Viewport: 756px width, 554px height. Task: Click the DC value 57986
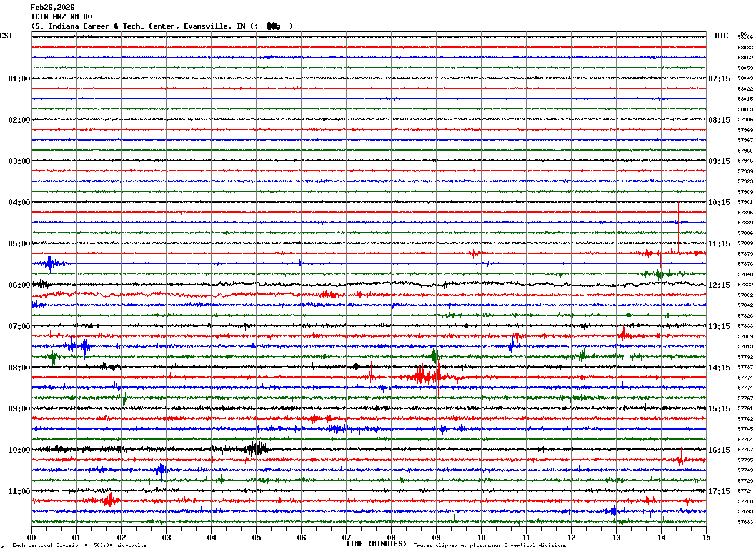(745, 120)
